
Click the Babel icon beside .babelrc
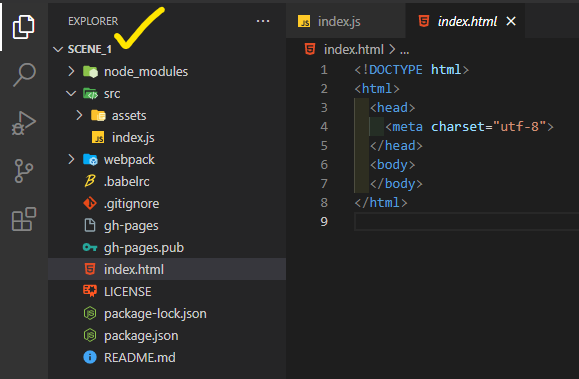coord(90,181)
